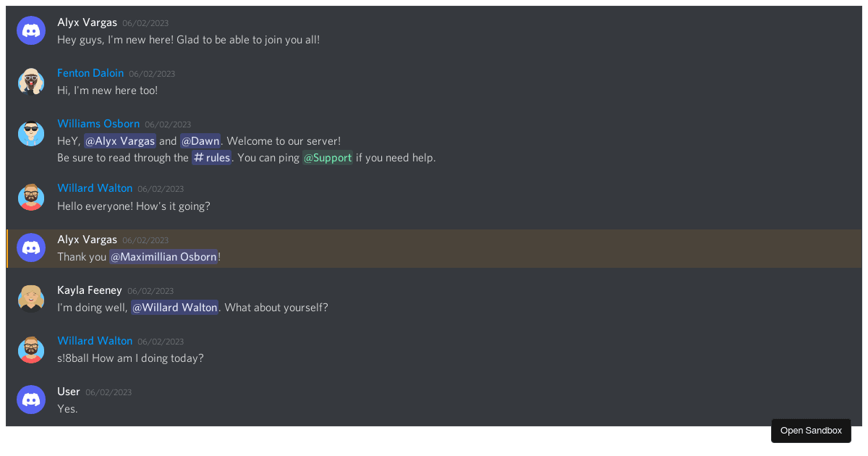The height and width of the screenshot is (456, 868).
Task: Click Williams Osborn's sunglasses avatar
Action: [31, 133]
